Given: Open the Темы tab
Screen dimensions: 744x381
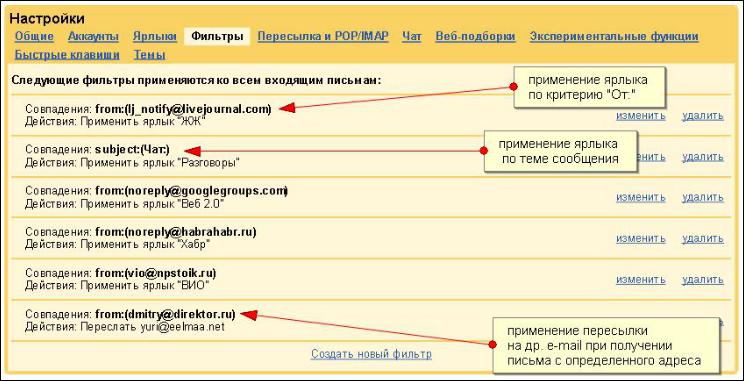Looking at the screenshot, I should [149, 55].
